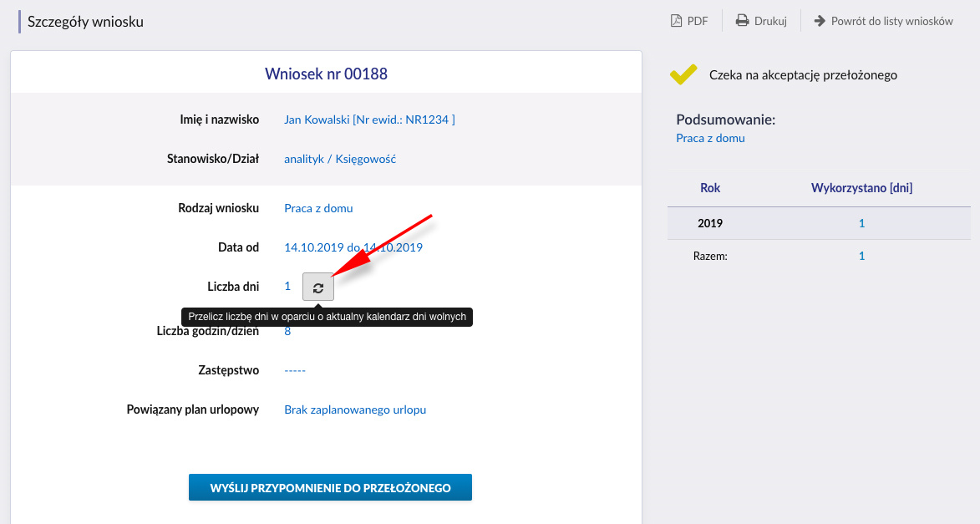Click 'Praca z domu' request type value
The image size is (980, 524).
point(319,208)
